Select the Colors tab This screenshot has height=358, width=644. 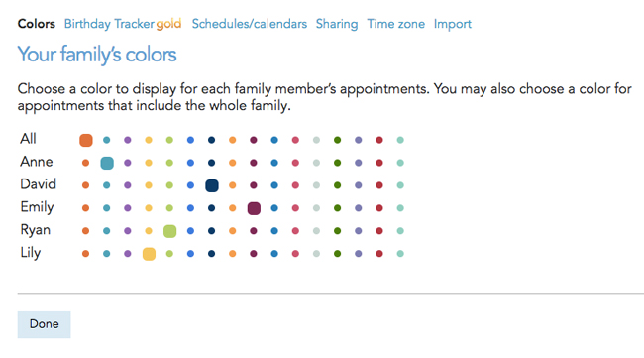coord(36,24)
